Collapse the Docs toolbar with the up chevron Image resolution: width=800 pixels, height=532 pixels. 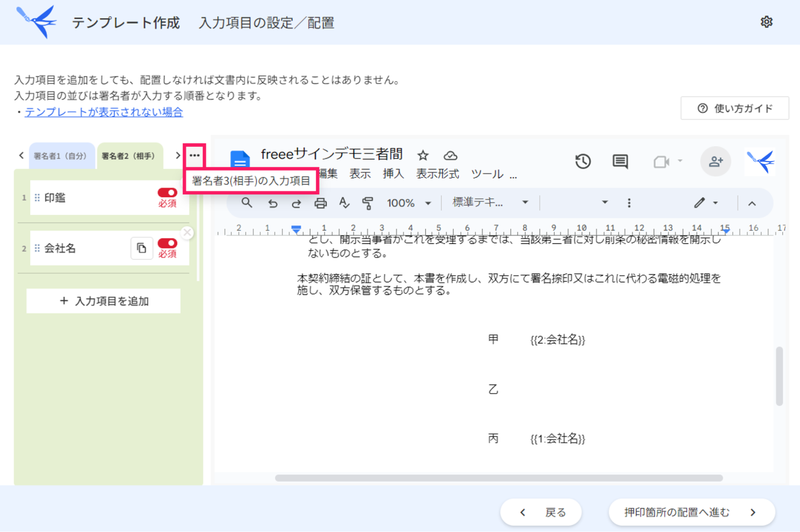752,204
